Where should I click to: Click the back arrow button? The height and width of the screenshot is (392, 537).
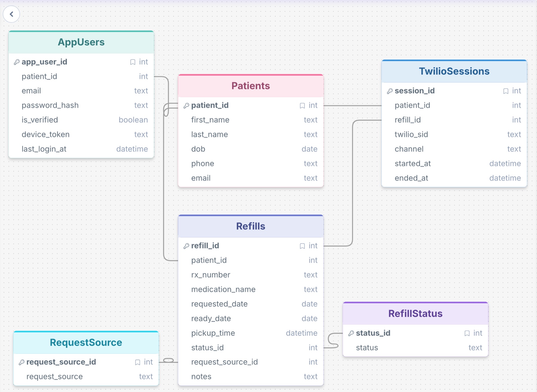11,14
